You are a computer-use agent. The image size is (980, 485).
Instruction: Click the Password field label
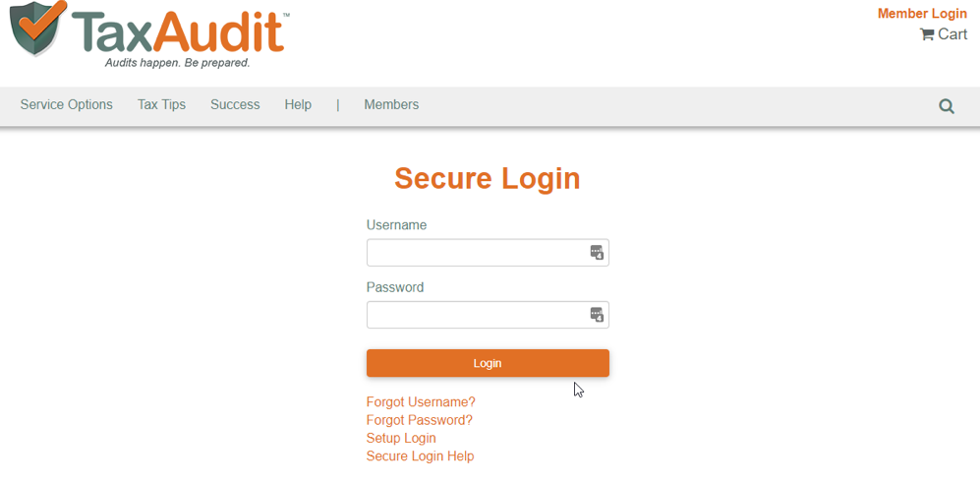coord(395,287)
